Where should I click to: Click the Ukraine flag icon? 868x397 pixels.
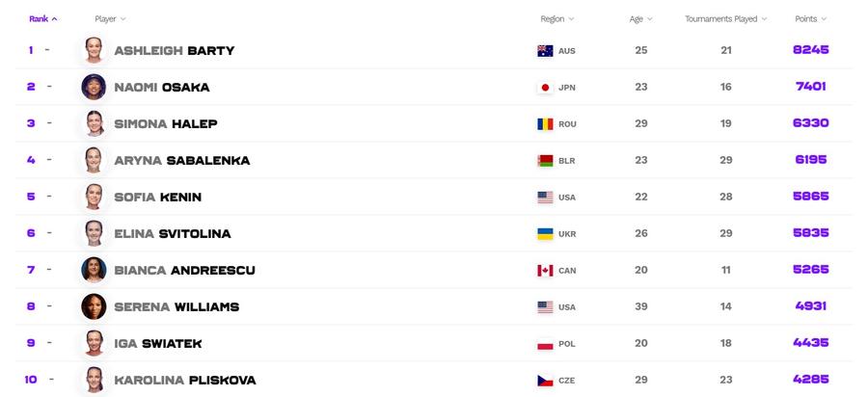coord(545,234)
